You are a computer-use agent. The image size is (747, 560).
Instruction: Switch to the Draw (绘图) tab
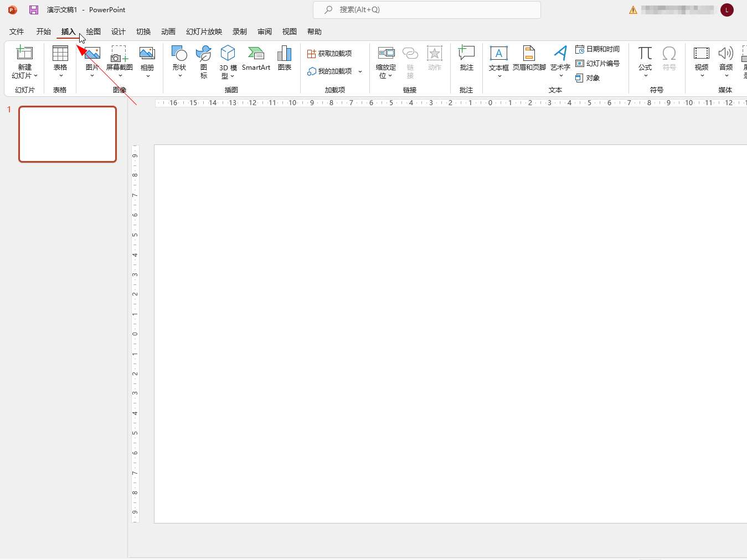click(x=94, y=32)
